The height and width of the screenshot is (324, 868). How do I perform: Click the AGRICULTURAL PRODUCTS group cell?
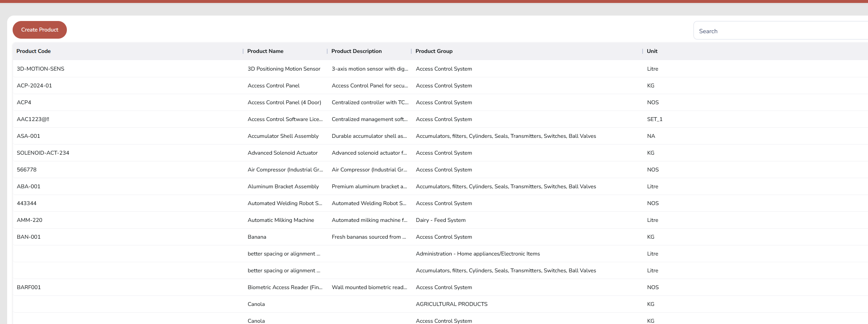click(452, 304)
